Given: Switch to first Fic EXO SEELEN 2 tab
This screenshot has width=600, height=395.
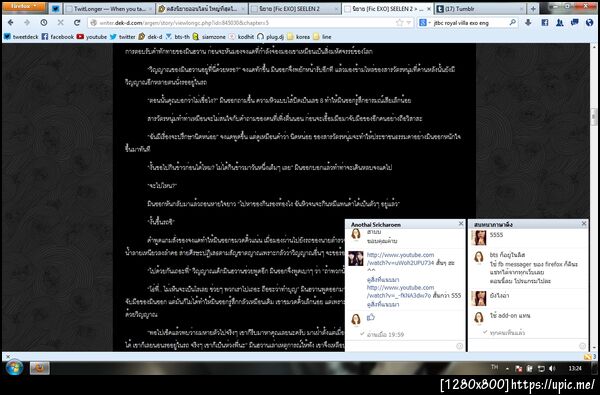Looking at the screenshot, I should click(295, 9).
